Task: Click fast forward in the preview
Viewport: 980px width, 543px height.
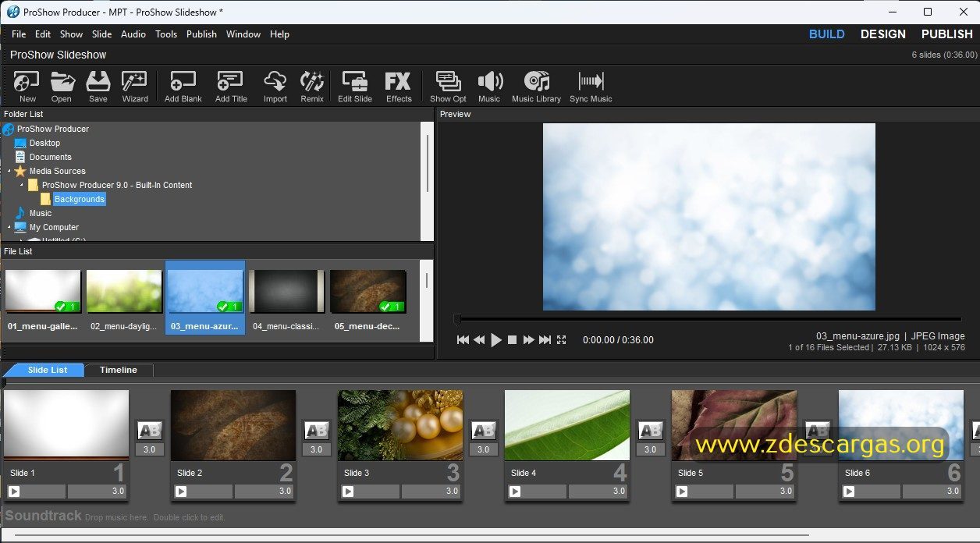Action: pos(528,340)
